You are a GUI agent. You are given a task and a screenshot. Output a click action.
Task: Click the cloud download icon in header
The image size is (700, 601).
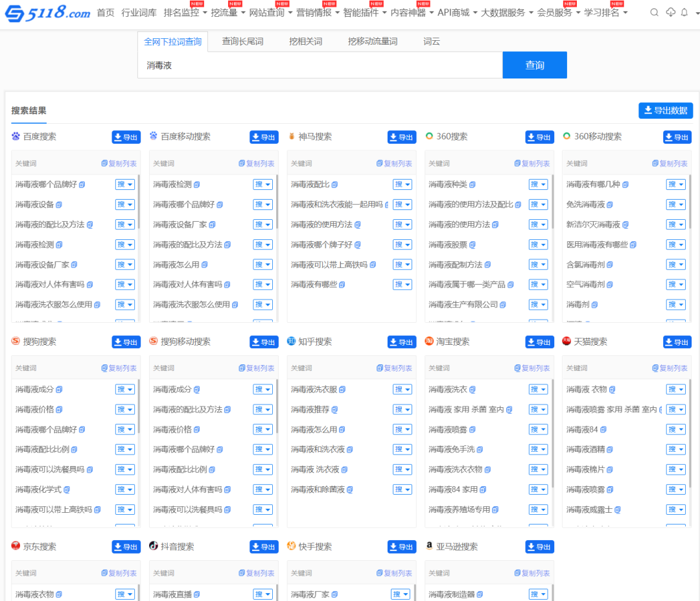[x=670, y=12]
